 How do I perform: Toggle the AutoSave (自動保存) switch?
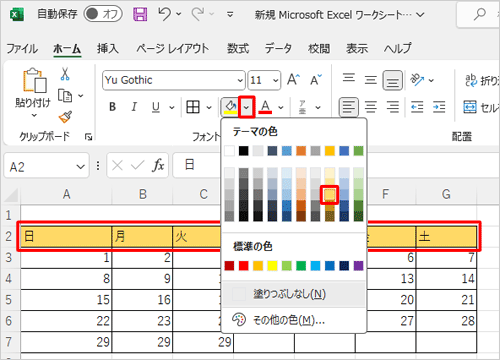point(103,14)
